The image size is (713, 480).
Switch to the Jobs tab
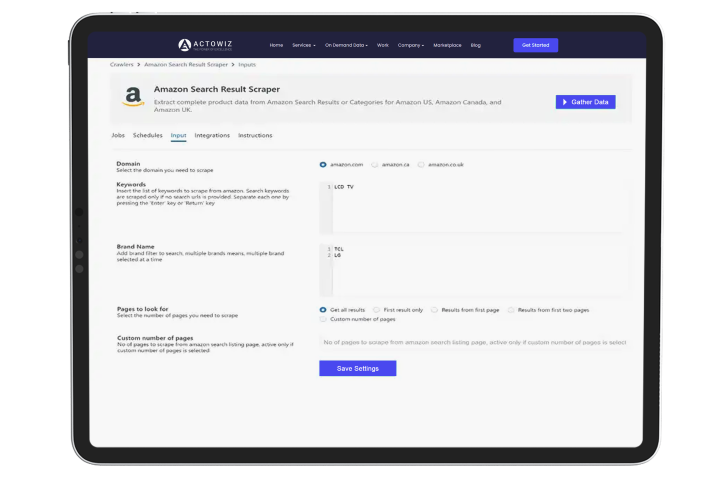(x=118, y=135)
